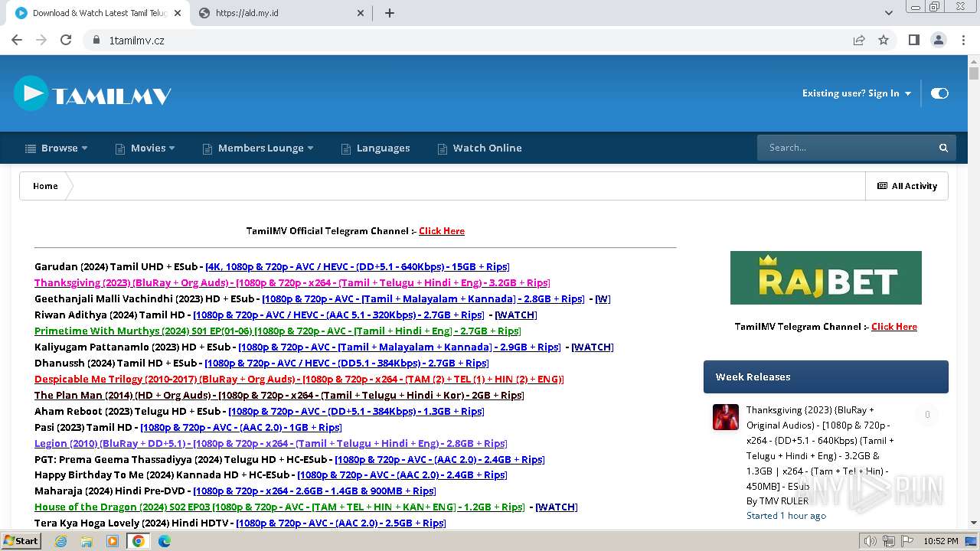Viewport: 980px width, 551px height.
Task: Open the Watch Online menu item
Action: tap(479, 148)
